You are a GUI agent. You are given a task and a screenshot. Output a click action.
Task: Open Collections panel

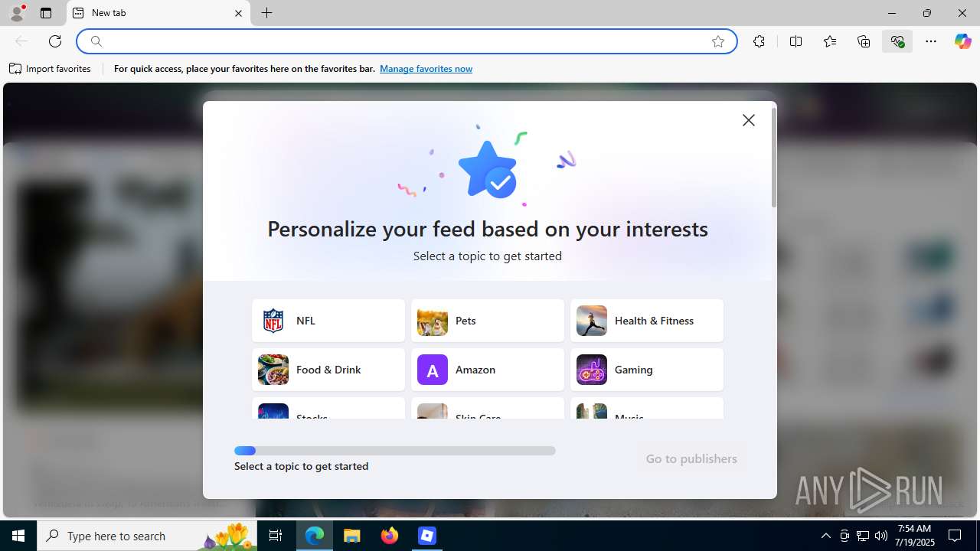[x=864, y=41]
